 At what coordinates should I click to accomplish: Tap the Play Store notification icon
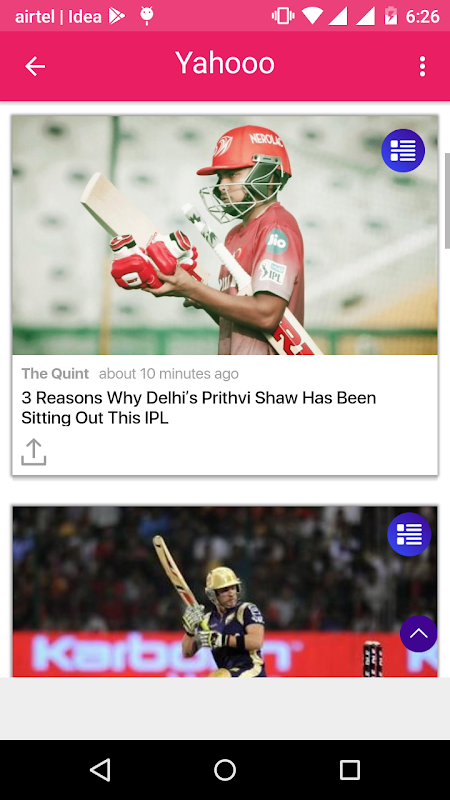(117, 16)
